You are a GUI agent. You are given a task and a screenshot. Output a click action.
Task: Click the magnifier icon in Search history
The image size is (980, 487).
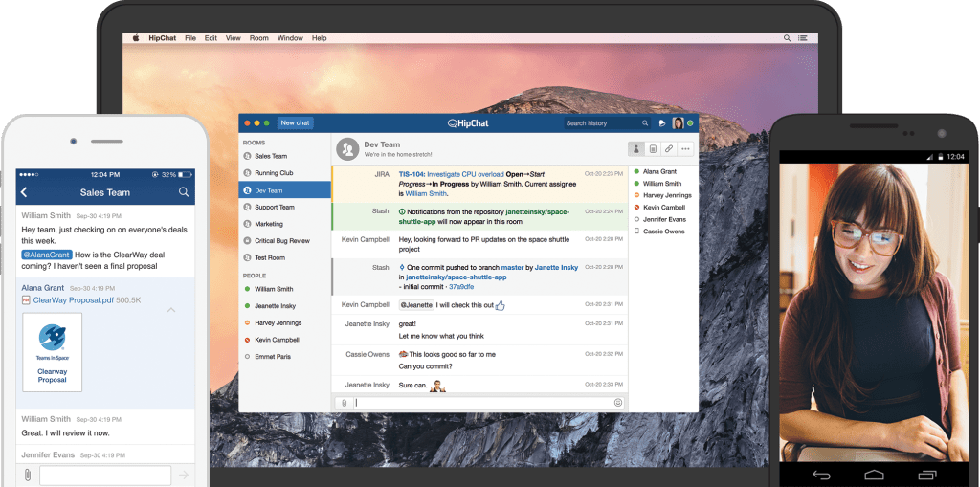[645, 123]
